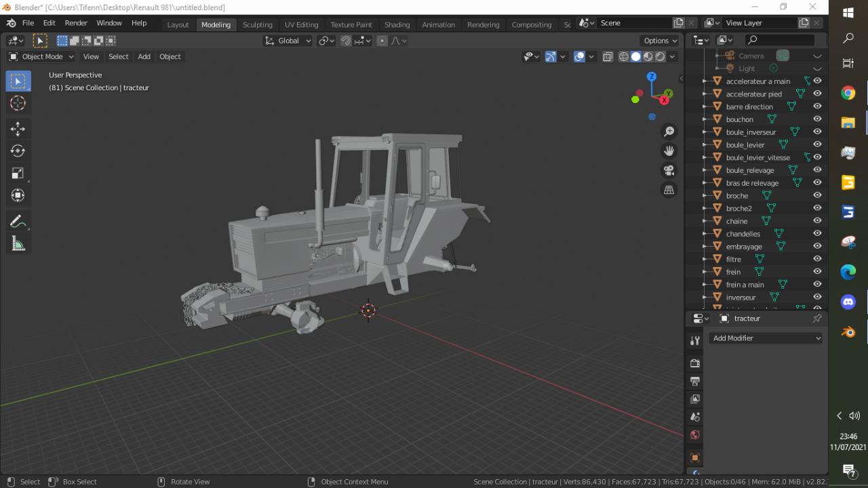
Task: Open the Render menu
Action: (76, 23)
